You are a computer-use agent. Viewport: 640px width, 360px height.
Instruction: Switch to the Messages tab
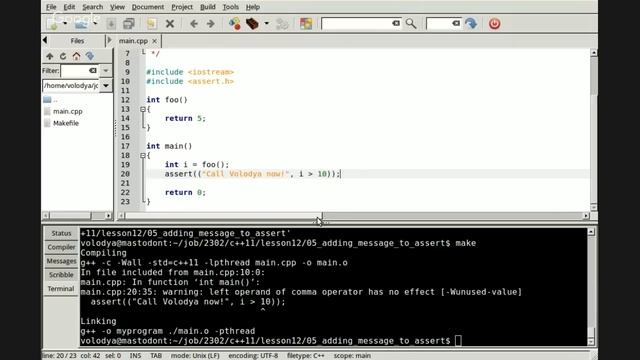click(x=61, y=261)
